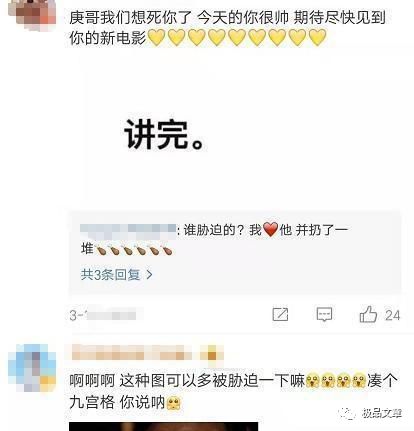414x431 pixels.
Task: Tap the thumbs-up like icon
Action: 368,314
